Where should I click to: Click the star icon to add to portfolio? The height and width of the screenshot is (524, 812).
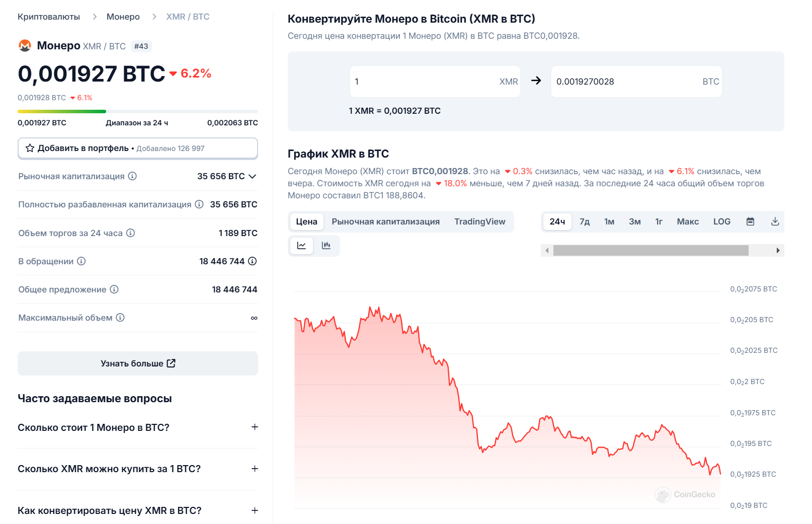tap(30, 148)
